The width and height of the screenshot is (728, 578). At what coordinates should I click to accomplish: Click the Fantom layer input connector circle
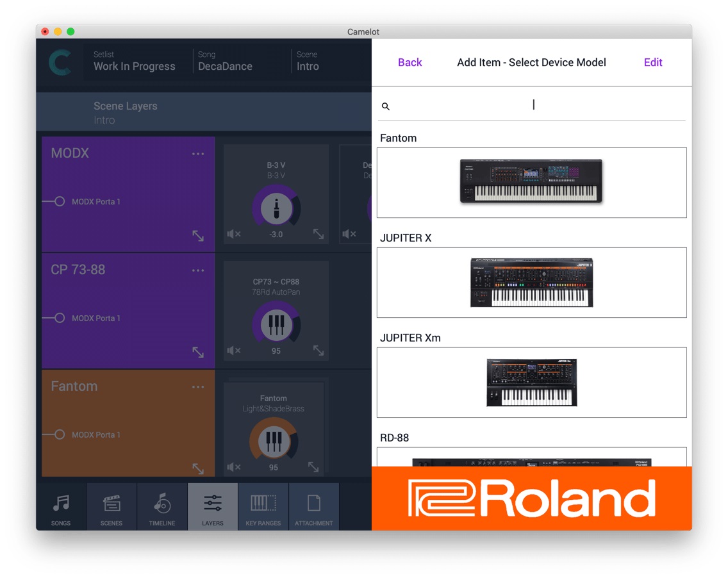click(60, 434)
